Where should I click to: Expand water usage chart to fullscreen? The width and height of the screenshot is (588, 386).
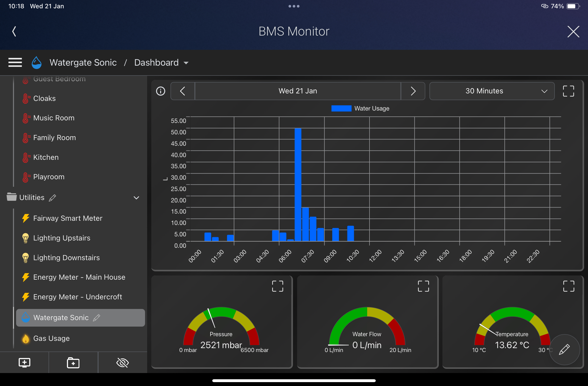pos(568,91)
